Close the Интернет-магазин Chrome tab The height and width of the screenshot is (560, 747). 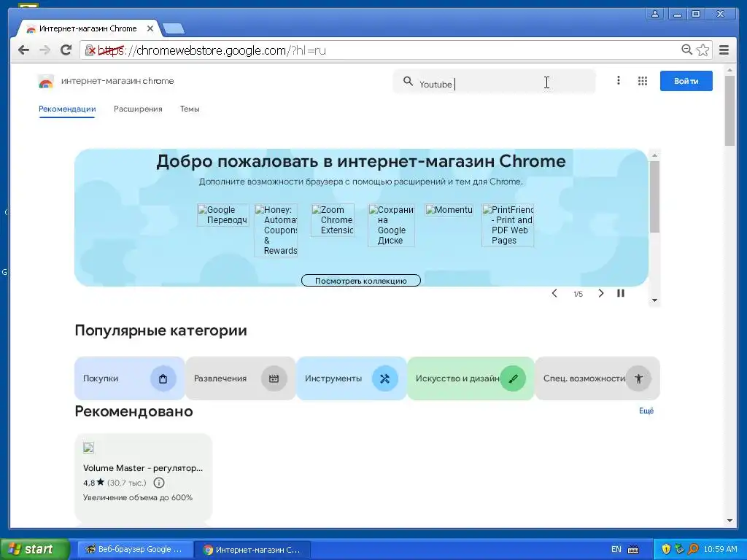[150, 28]
